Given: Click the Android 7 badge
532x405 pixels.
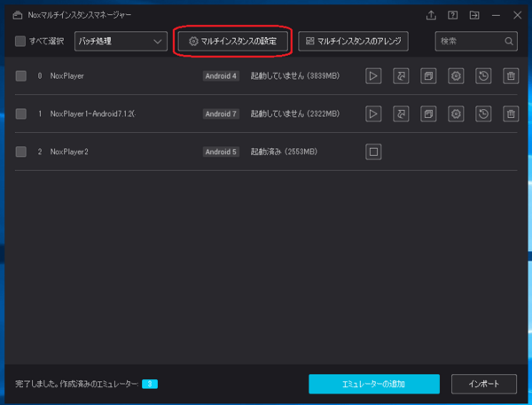Looking at the screenshot, I should (x=221, y=113).
